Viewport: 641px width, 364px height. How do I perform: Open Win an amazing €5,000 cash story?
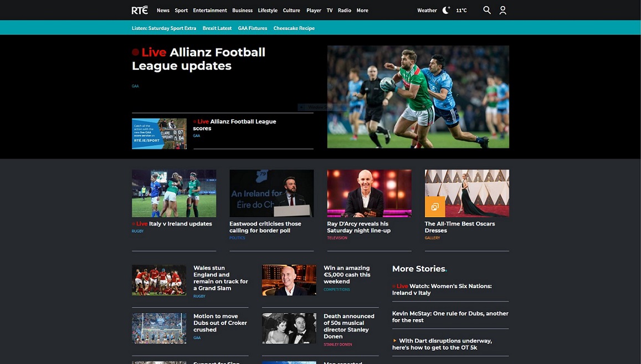[x=347, y=275]
